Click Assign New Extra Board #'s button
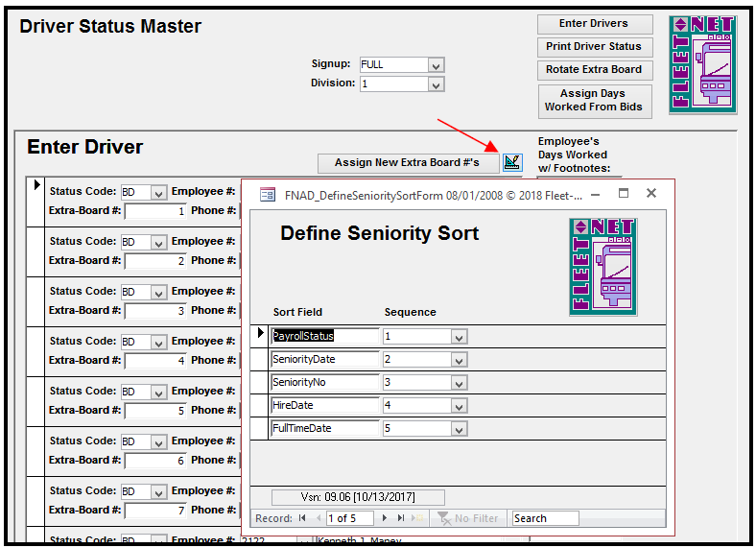 click(x=408, y=163)
